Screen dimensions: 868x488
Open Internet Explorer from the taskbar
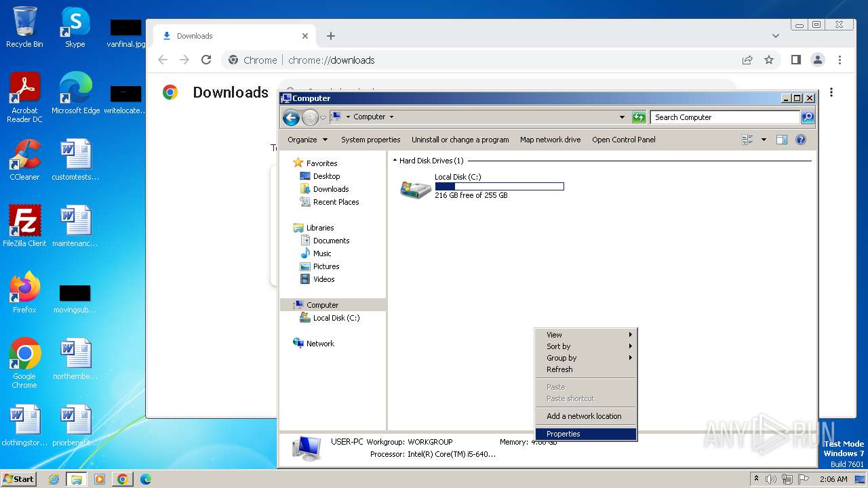click(x=54, y=479)
